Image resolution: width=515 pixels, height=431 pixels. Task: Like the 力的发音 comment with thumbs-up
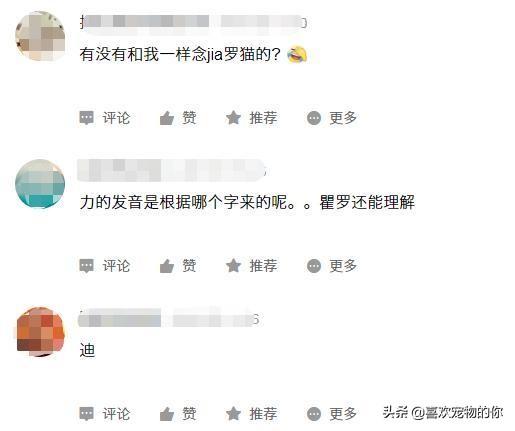[x=167, y=266]
